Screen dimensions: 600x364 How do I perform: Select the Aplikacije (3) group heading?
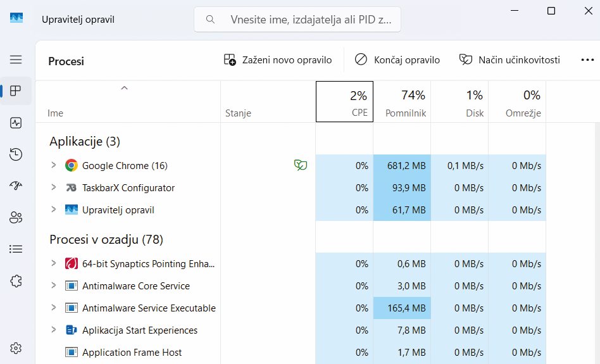click(x=85, y=142)
